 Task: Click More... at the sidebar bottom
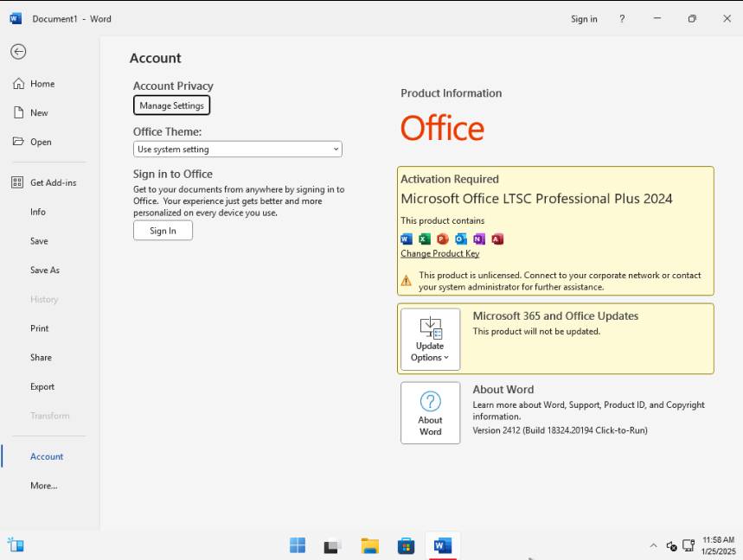pyautogui.click(x=44, y=486)
